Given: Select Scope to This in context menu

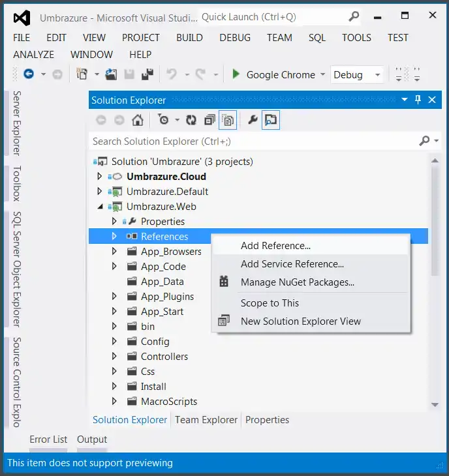Looking at the screenshot, I should [311, 303].
